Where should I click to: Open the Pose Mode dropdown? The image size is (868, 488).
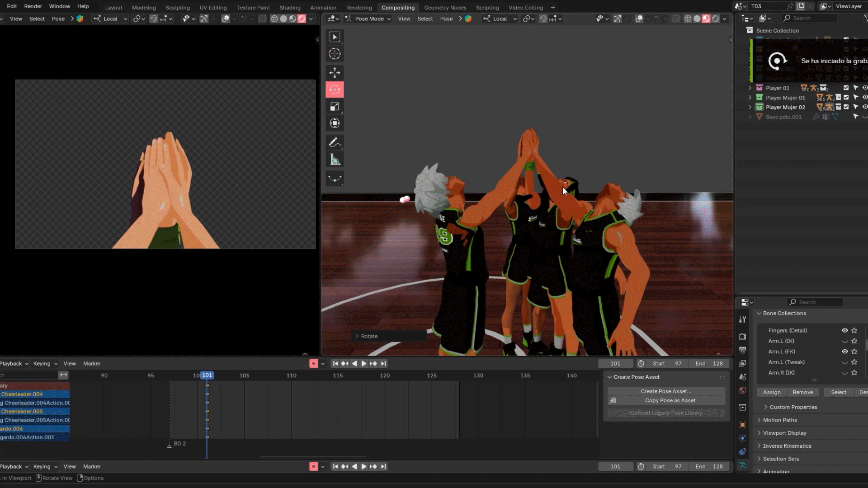click(x=368, y=19)
